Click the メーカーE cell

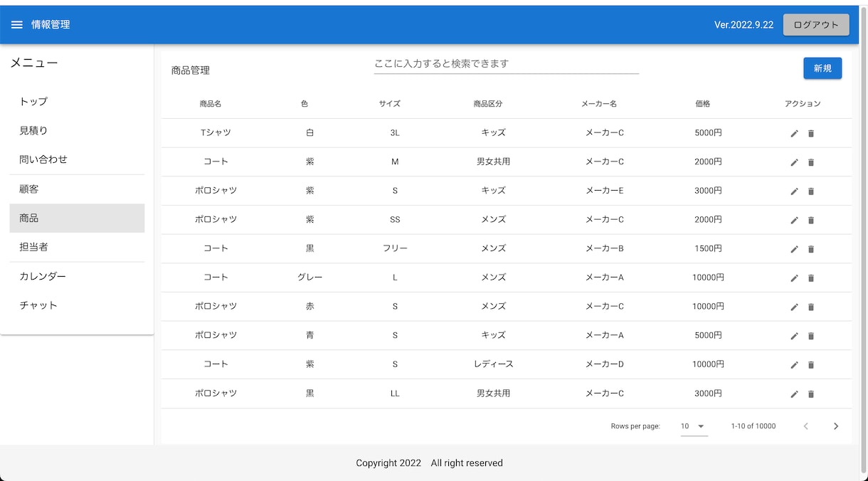tap(605, 191)
